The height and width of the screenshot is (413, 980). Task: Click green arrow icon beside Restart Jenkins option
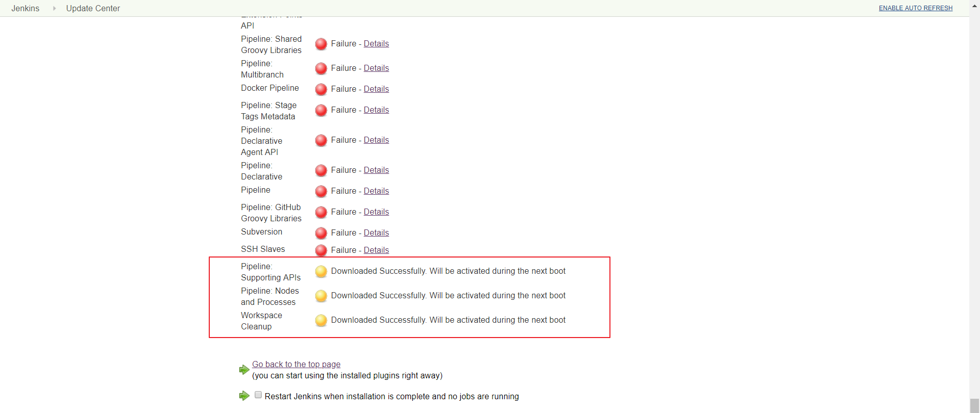point(244,396)
